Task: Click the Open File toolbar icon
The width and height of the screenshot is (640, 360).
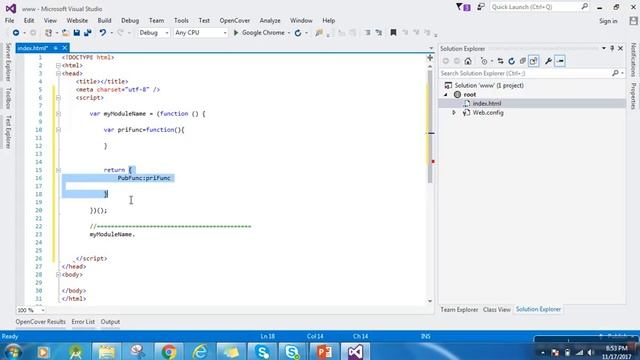Action: click(65, 33)
